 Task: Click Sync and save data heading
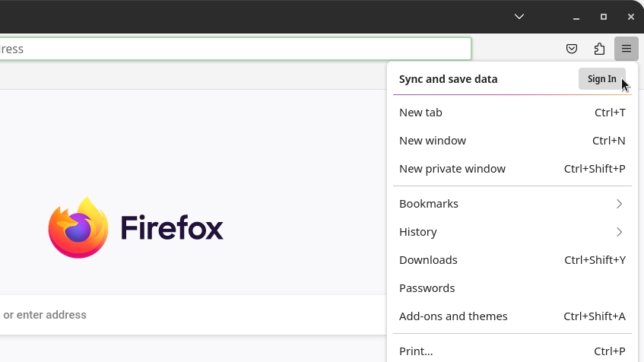tap(448, 79)
